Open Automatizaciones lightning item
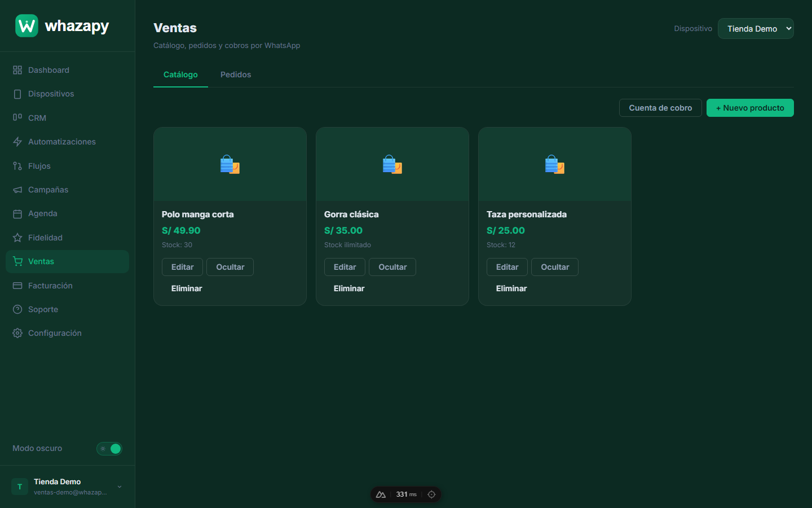812x508 pixels. 67,142
